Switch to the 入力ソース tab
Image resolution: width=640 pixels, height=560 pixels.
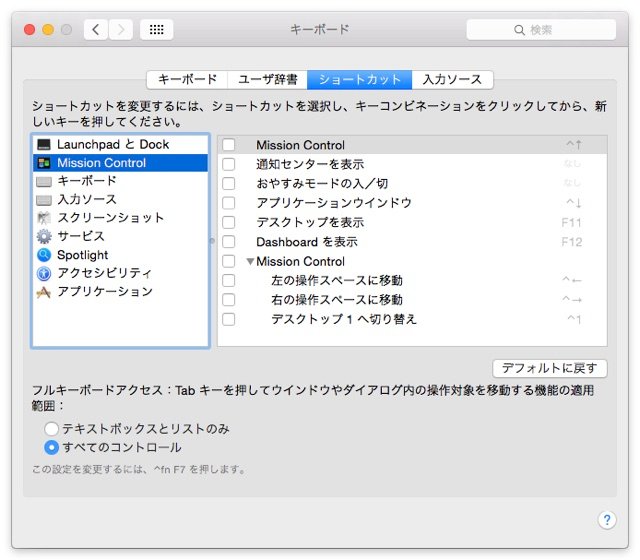(452, 79)
